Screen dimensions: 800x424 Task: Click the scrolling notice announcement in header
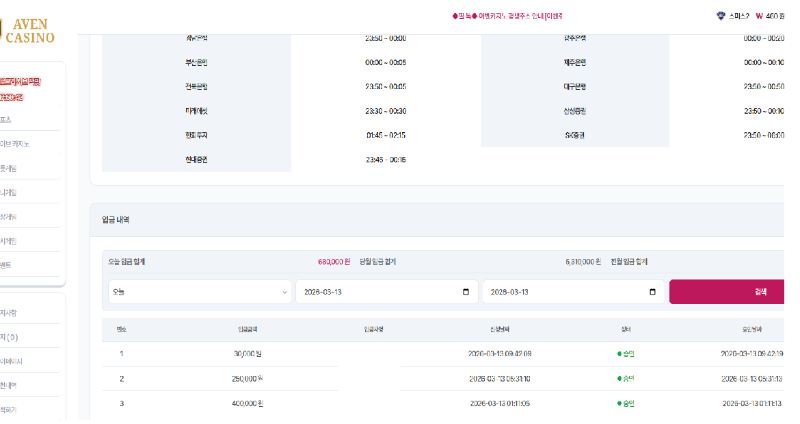coord(508,16)
